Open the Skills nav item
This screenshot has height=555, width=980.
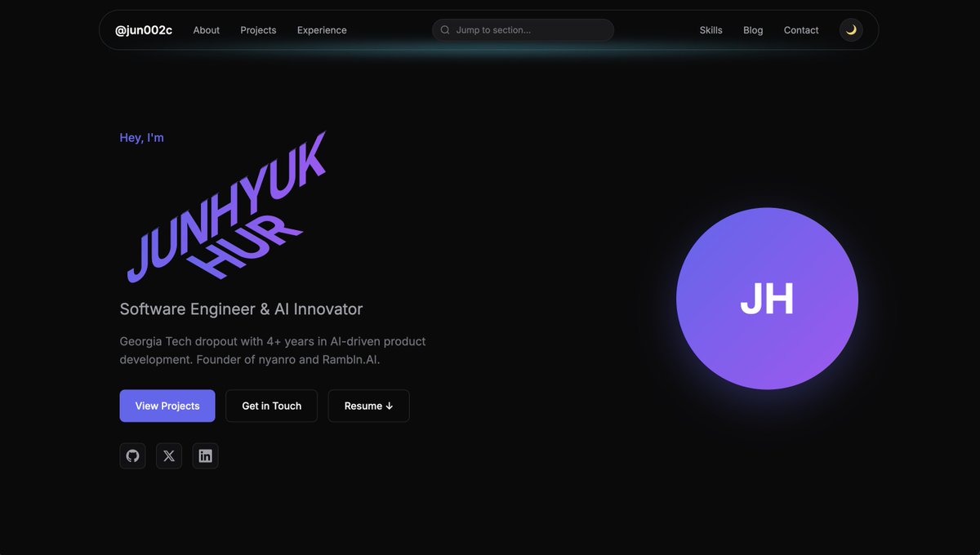[710, 30]
